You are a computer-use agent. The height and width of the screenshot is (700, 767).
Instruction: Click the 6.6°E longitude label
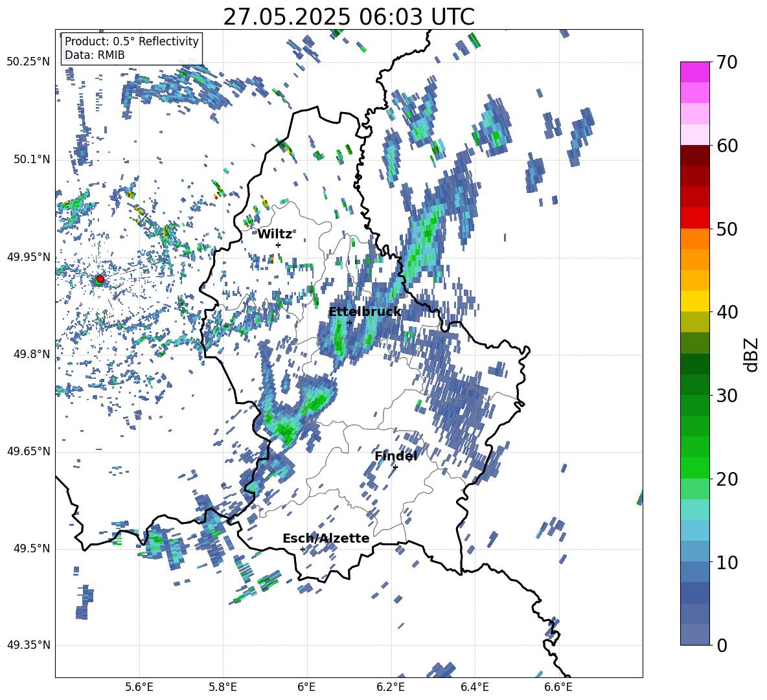pos(558,687)
